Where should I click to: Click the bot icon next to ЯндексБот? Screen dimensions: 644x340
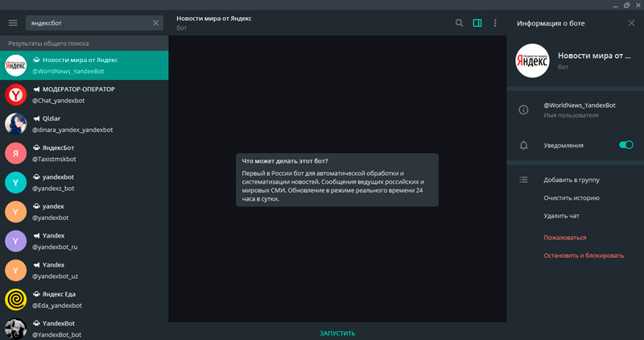pos(36,147)
